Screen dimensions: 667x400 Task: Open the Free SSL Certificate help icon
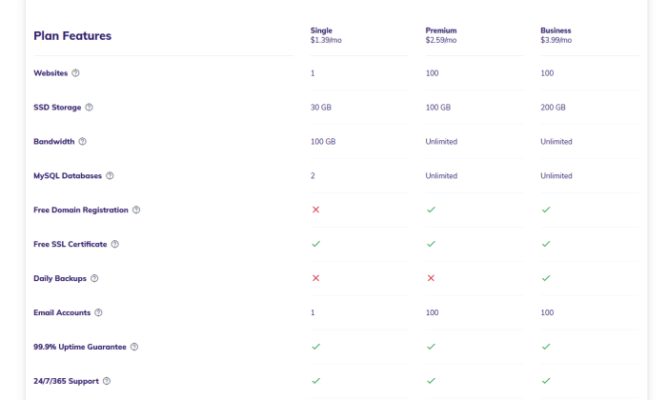coord(115,244)
